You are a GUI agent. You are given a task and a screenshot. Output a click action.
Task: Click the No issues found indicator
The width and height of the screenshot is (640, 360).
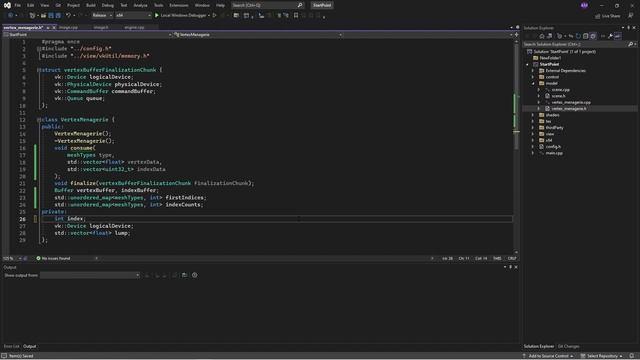[x=53, y=258]
